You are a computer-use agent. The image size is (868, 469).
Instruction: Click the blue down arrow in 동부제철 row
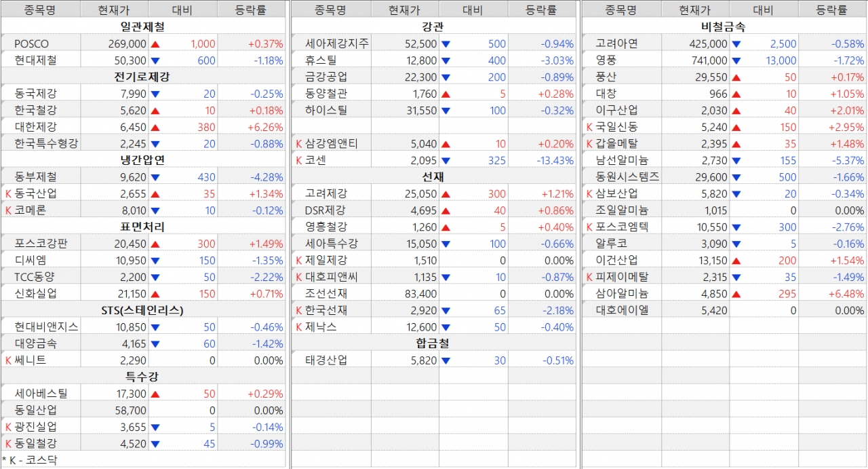tap(155, 177)
